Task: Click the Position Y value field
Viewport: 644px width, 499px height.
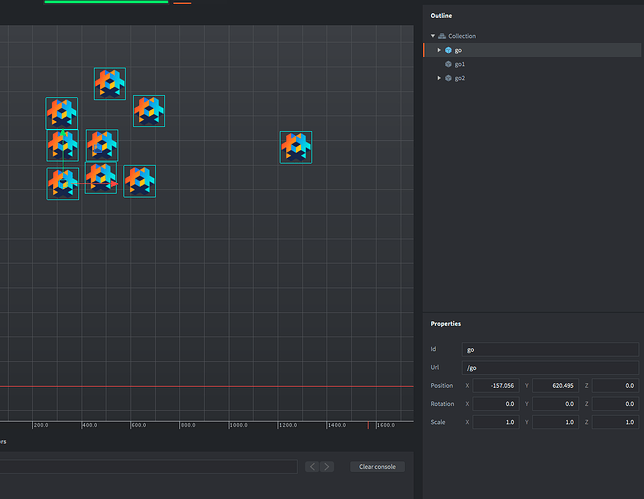Action: 555,386
